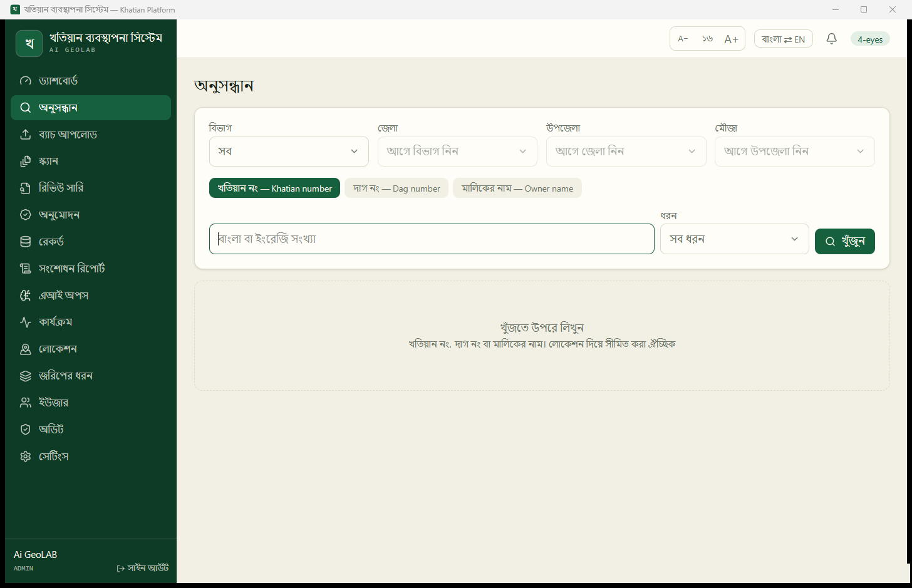Click the অনুসন্ধান page heading
The width and height of the screenshot is (912, 588).
[x=224, y=86]
